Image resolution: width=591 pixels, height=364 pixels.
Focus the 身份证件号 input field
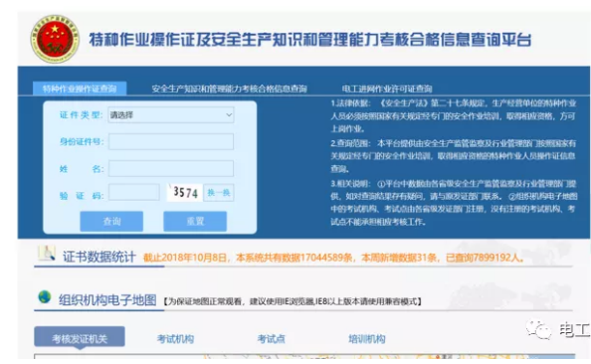[x=171, y=141]
